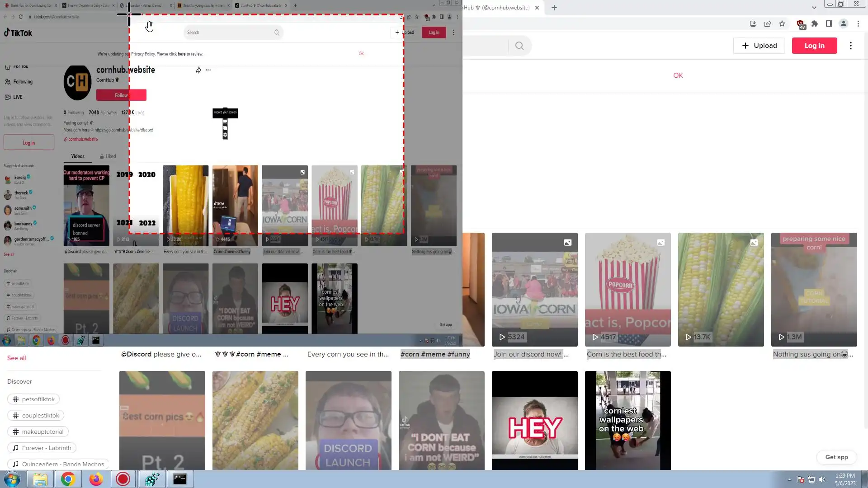Expand the Chrome tab search chevron
868x488 pixels.
(814, 8)
